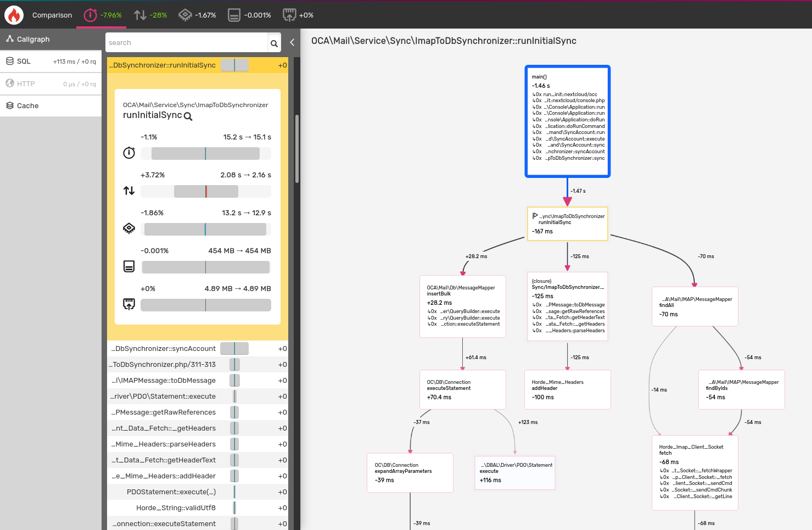Click the wall-time 15.2 s → 15.1 s bar
Viewport: 812px width, 530px height.
click(206, 153)
